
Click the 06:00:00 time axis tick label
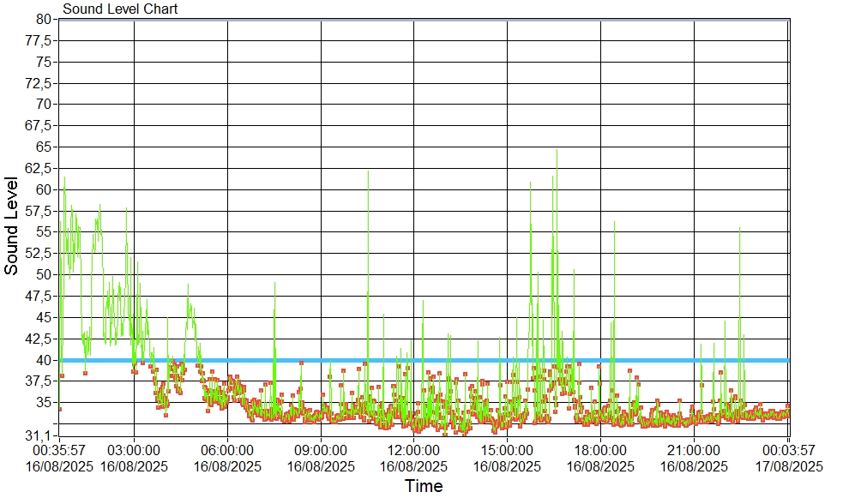point(228,449)
